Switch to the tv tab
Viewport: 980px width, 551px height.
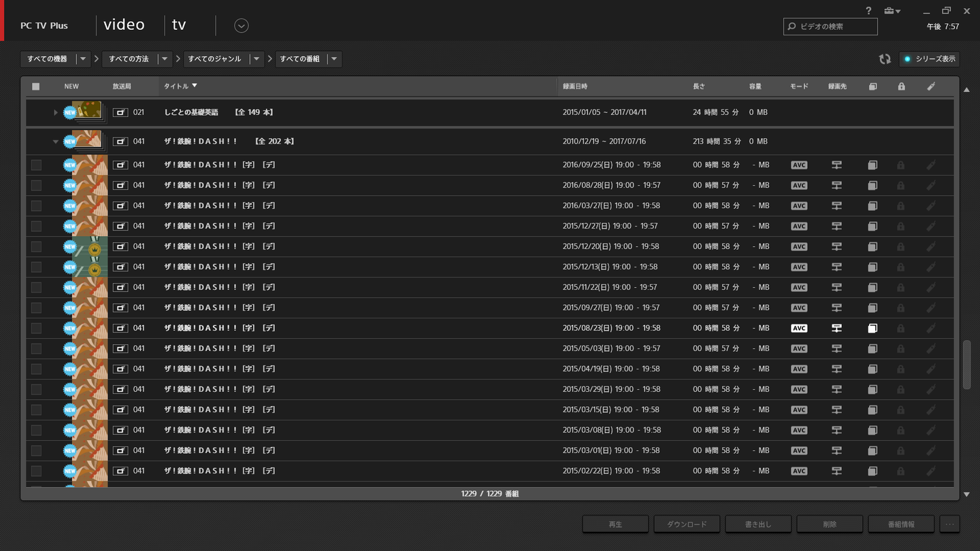click(179, 25)
